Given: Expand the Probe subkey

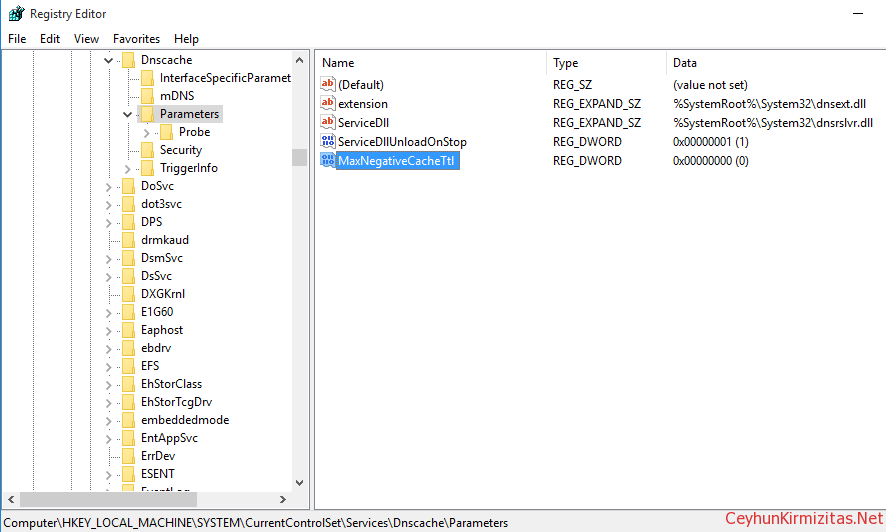Looking at the screenshot, I should [x=146, y=132].
